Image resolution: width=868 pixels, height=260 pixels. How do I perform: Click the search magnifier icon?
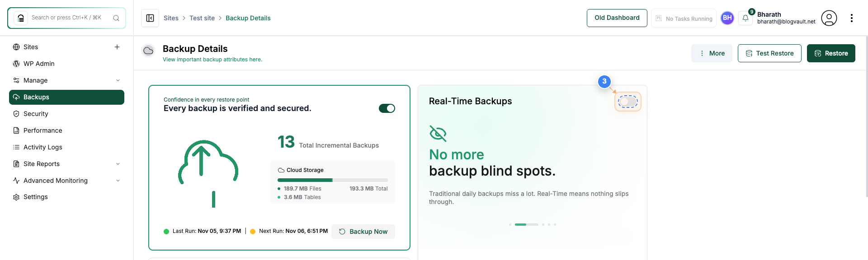coord(116,18)
